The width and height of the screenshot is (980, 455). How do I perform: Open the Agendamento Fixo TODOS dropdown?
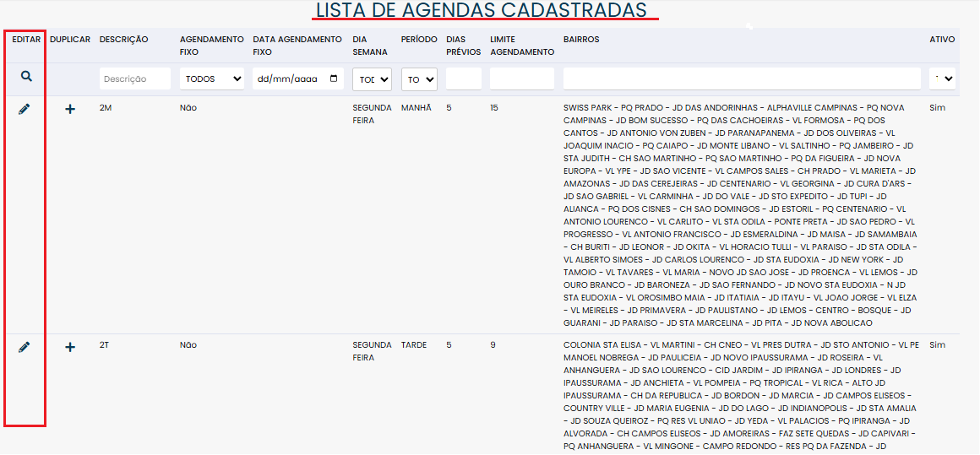click(211, 79)
